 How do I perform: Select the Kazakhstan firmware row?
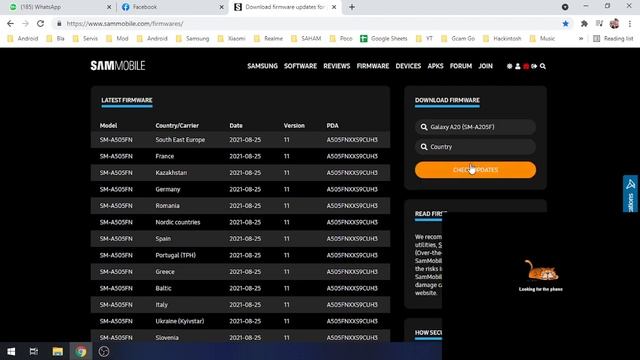240,173
